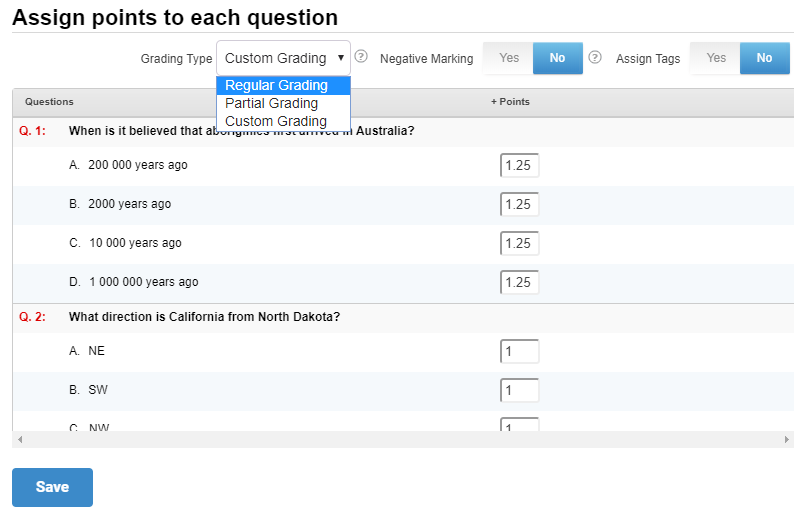Open the Grading Type dropdown
Viewport: 794px width, 515px height.
click(283, 58)
